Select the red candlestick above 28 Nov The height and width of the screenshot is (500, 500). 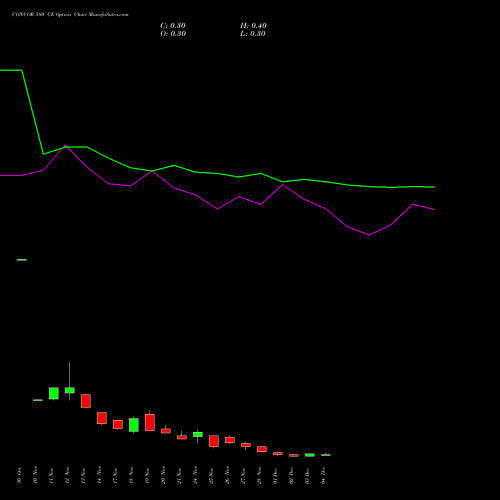tap(262, 449)
